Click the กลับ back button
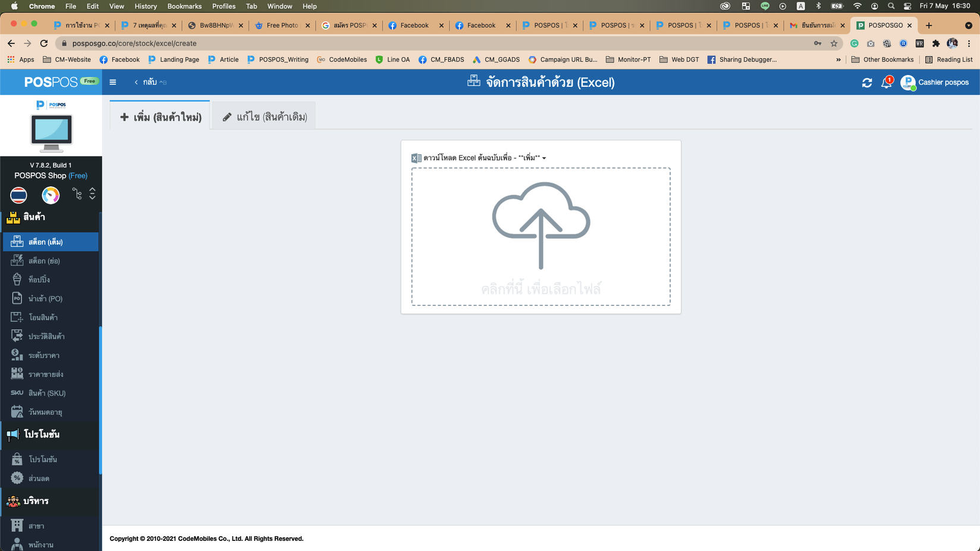This screenshot has height=551, width=980. [x=146, y=82]
